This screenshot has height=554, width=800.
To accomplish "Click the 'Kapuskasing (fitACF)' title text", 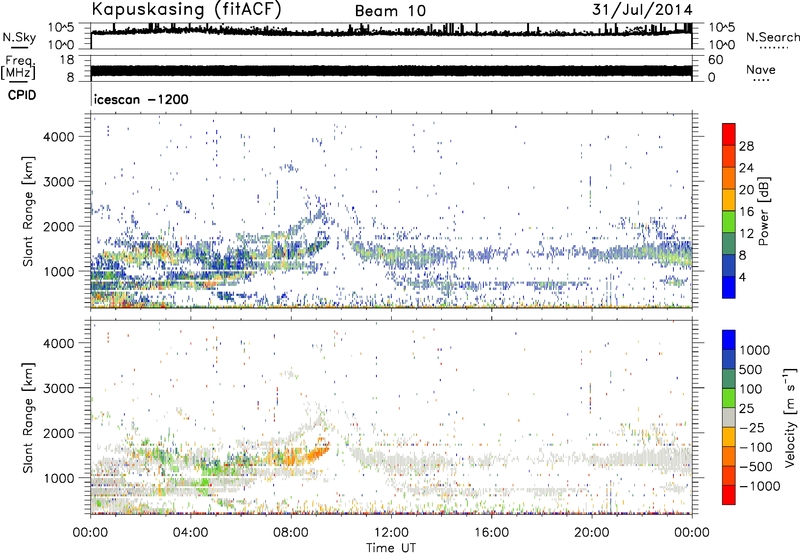I will coord(186,10).
